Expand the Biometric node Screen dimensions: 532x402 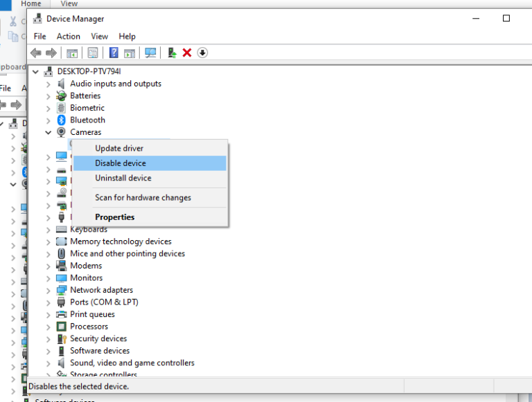click(48, 109)
